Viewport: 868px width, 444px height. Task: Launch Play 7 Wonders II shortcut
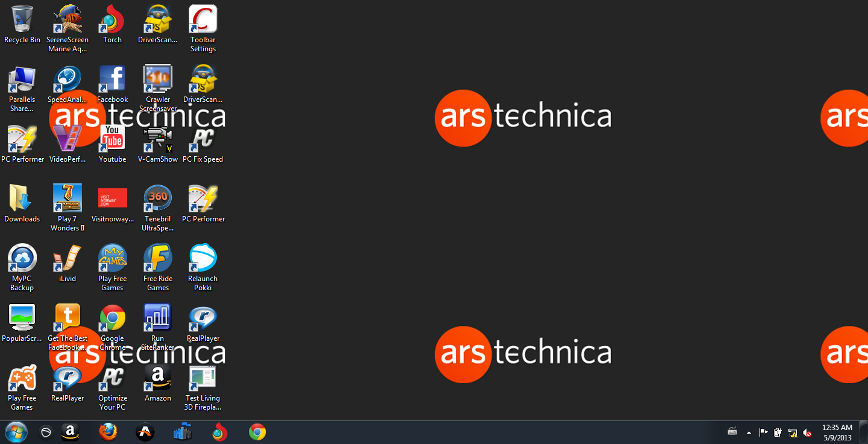click(68, 208)
